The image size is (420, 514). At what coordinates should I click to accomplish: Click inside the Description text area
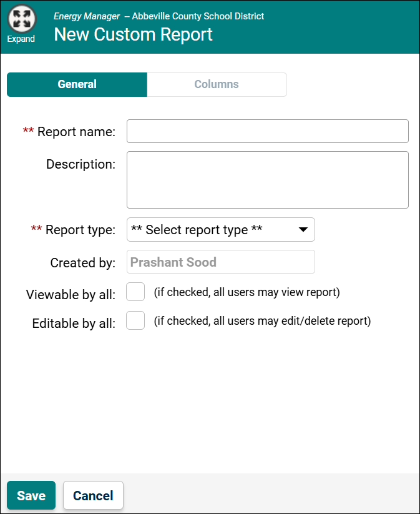tap(267, 179)
